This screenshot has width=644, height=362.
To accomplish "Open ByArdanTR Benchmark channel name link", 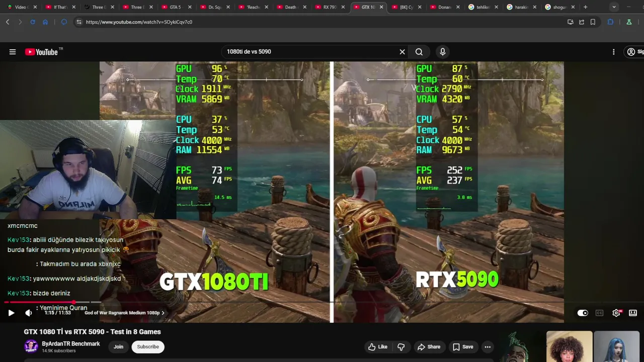I will [71, 344].
